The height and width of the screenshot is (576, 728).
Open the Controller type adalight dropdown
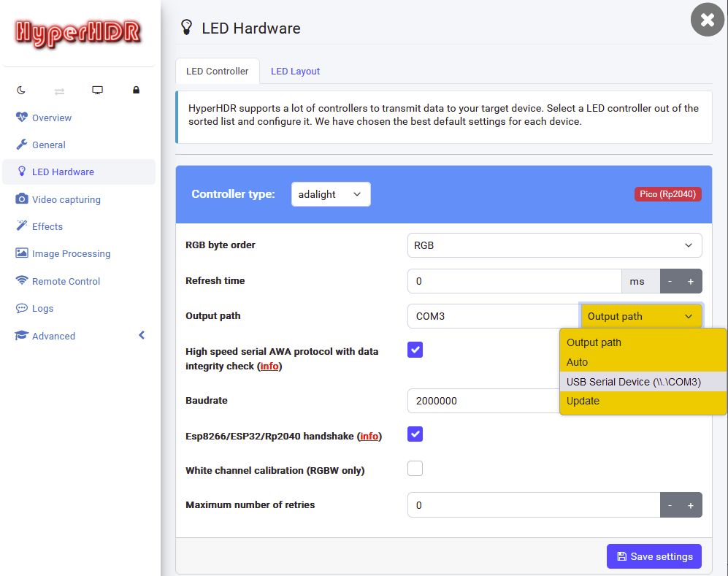[331, 194]
